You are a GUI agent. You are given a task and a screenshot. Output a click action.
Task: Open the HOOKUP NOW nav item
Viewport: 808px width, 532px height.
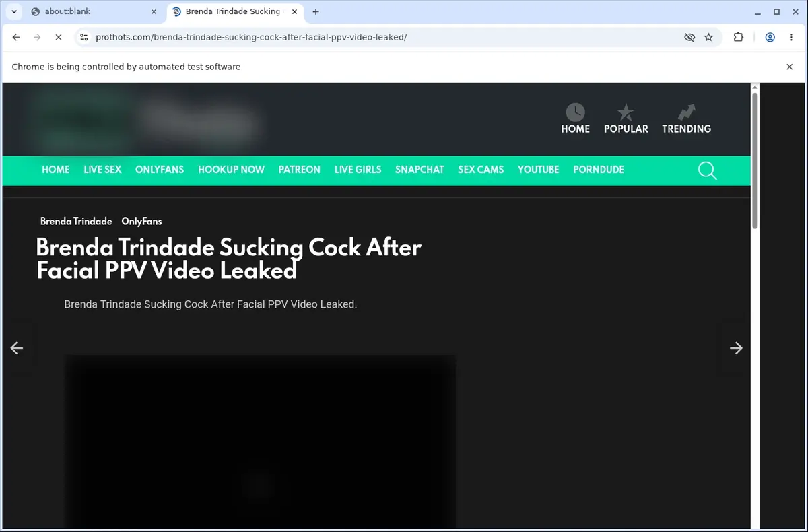(x=231, y=170)
